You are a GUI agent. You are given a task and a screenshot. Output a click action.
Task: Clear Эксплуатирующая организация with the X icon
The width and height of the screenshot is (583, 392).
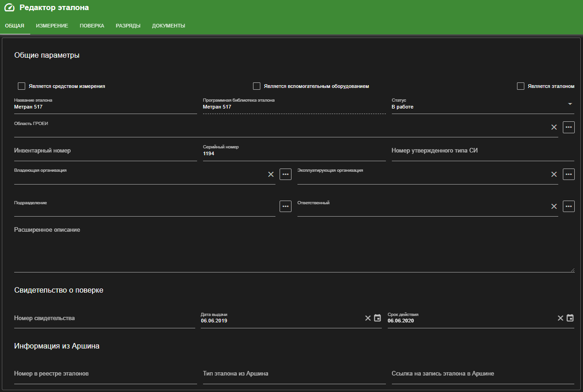(554, 174)
